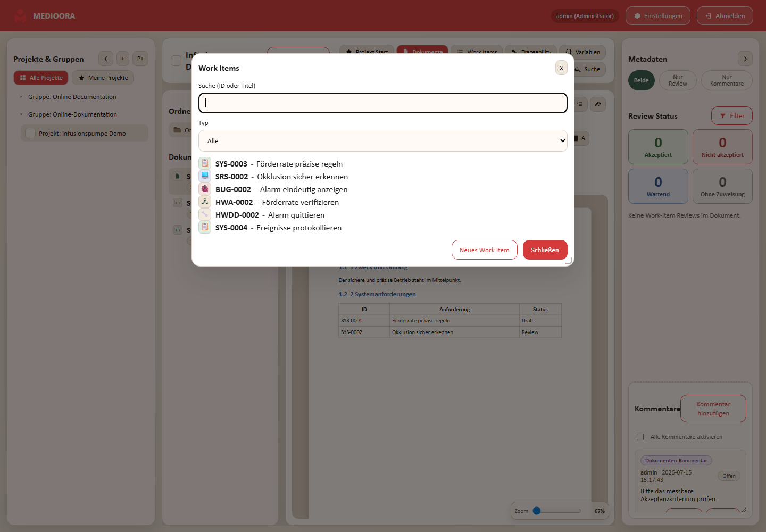
Task: Open the Variablen tab
Action: pos(582,52)
